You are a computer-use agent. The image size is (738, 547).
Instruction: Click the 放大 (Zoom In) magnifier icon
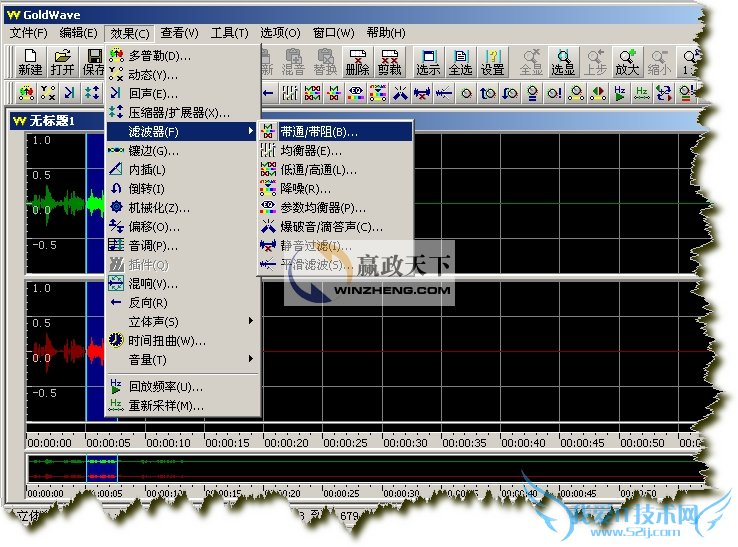click(627, 61)
